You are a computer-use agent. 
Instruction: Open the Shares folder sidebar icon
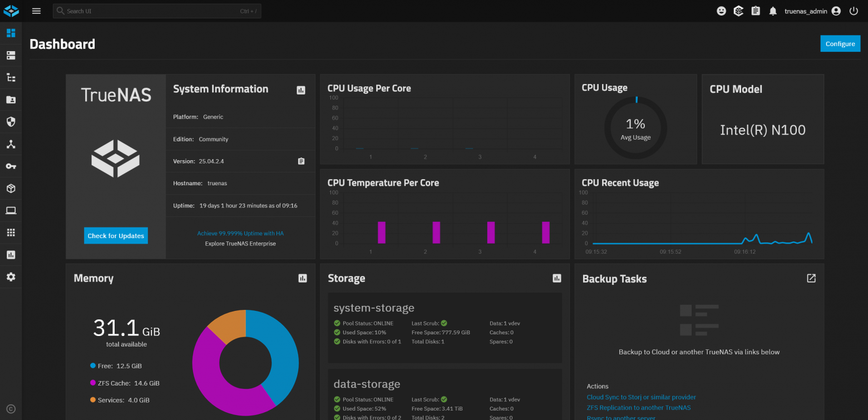11,100
